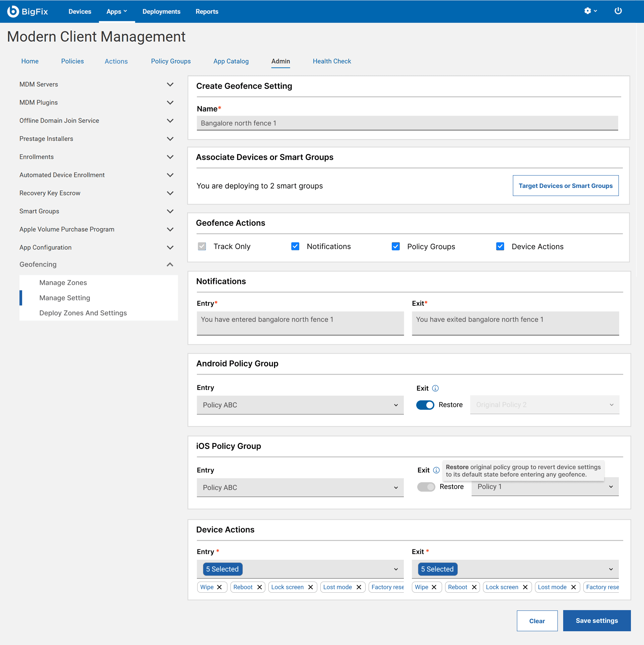Open iOS Entry Policy ABC dropdown
The image size is (644, 645).
(x=300, y=488)
